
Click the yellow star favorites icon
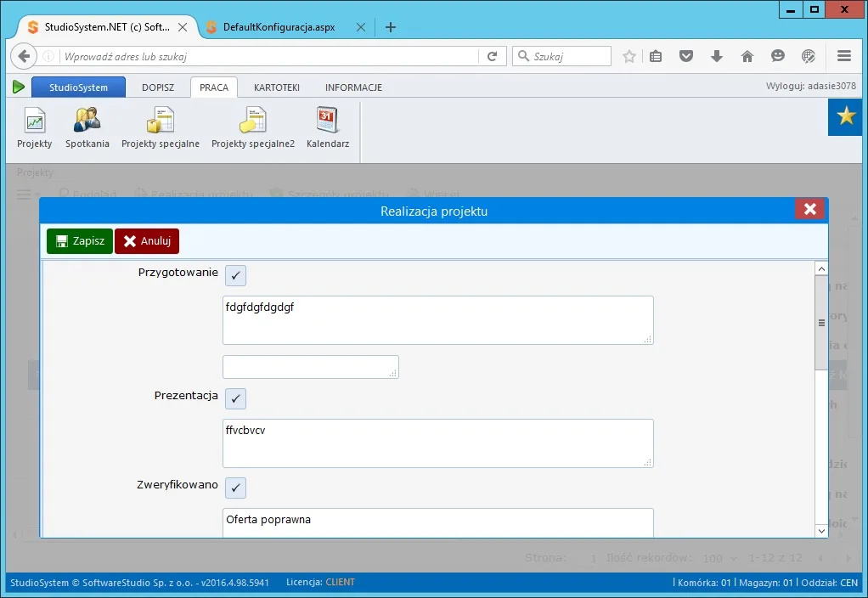(x=846, y=116)
